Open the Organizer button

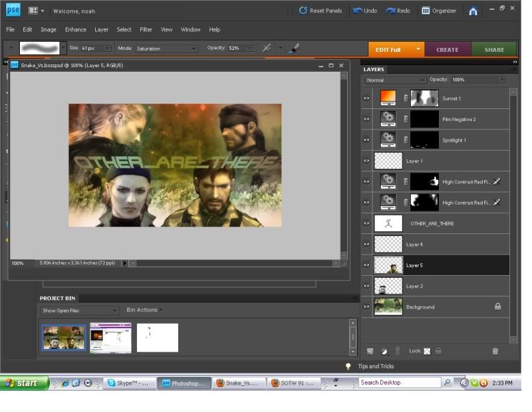click(439, 11)
